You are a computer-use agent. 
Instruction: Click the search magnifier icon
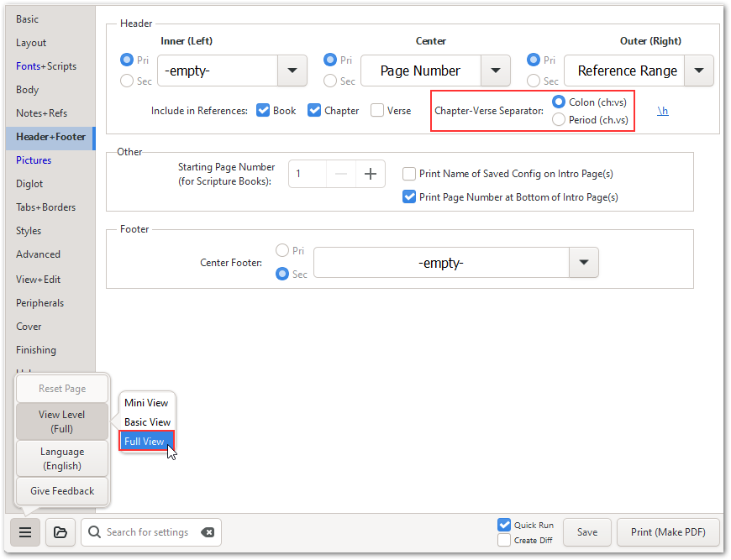95,532
